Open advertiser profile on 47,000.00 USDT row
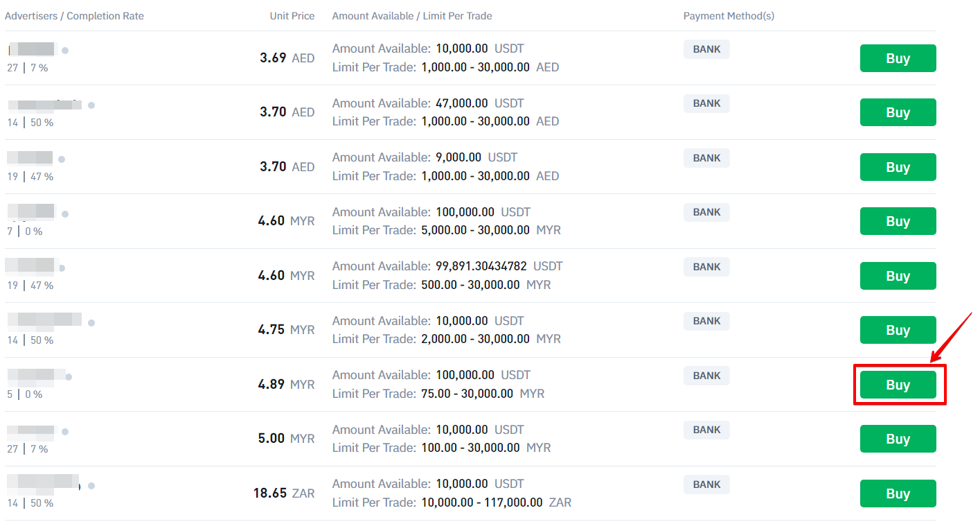This screenshot has width=980, height=524. 45,105
